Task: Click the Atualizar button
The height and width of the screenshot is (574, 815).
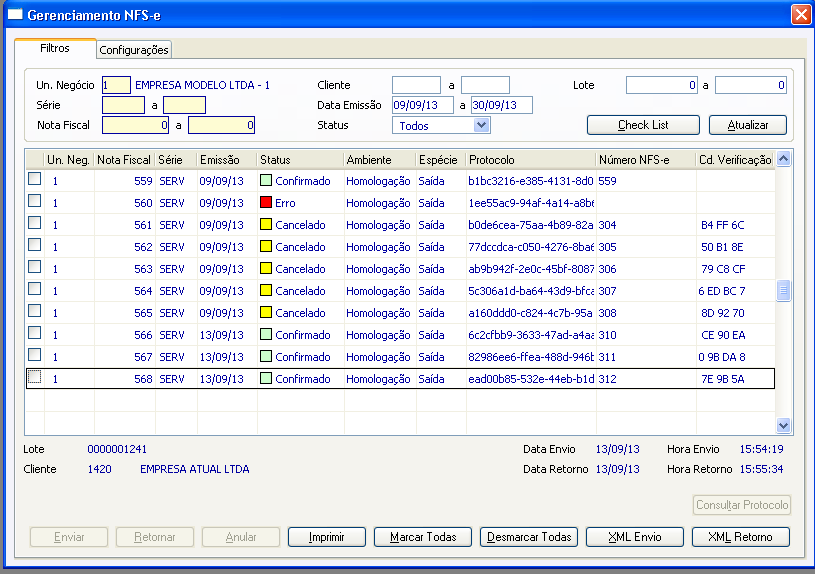Action: pyautogui.click(x=747, y=125)
